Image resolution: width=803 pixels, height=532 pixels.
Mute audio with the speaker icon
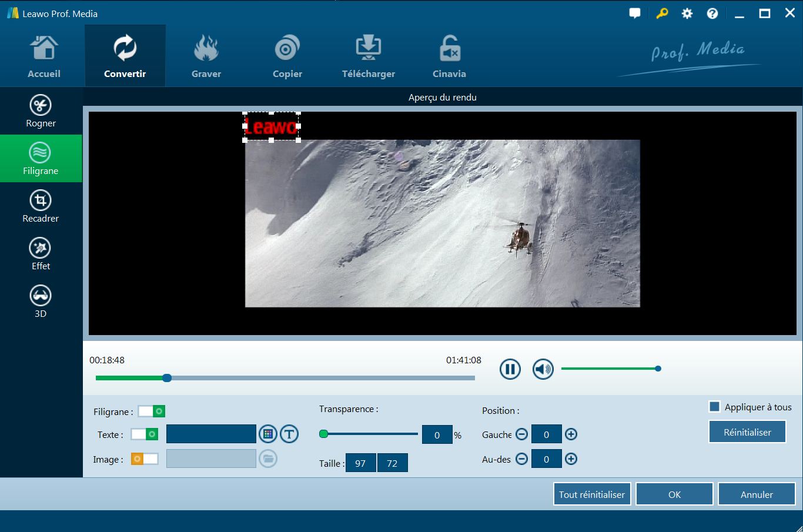[x=543, y=369]
